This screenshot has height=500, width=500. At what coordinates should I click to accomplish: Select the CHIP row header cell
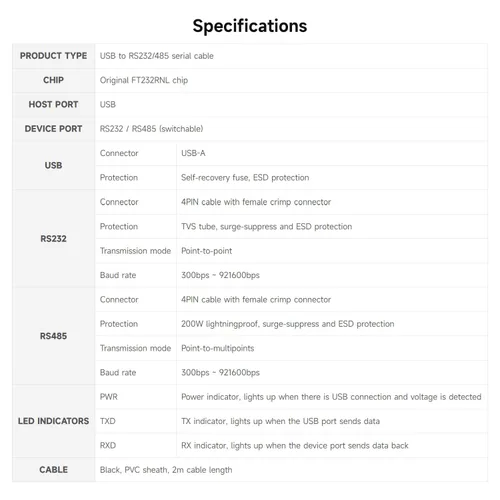pos(53,80)
